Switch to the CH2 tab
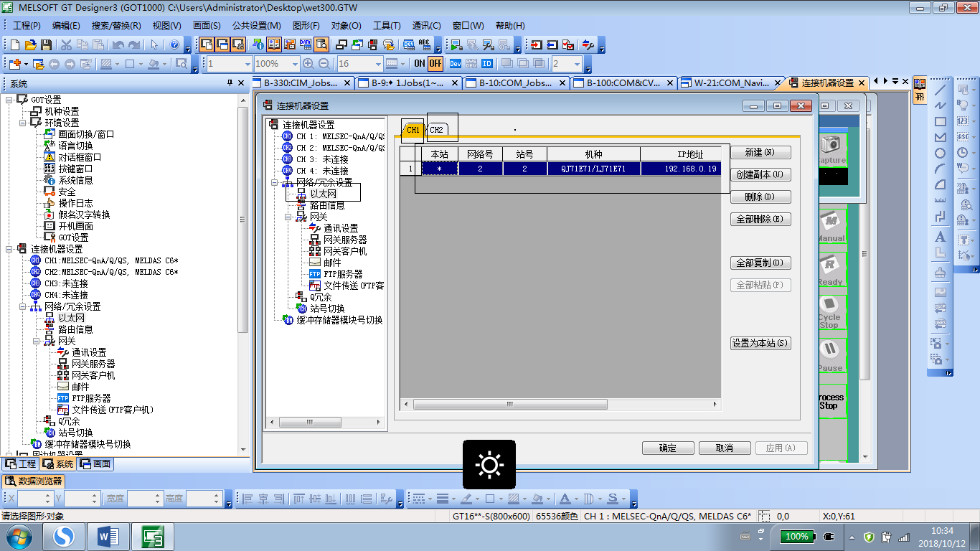Viewport: 980px width, 551px height. coord(436,130)
